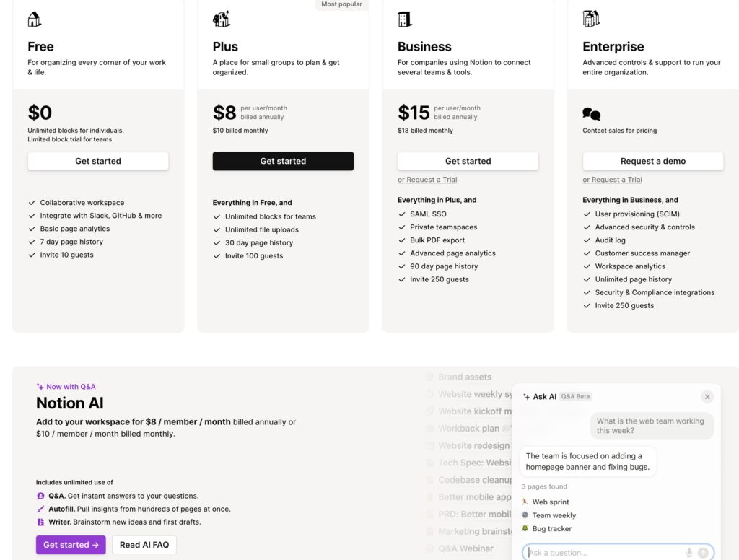Image resolution: width=739 pixels, height=560 pixels.
Task: Click checkmark beside Audit log
Action: [587, 240]
